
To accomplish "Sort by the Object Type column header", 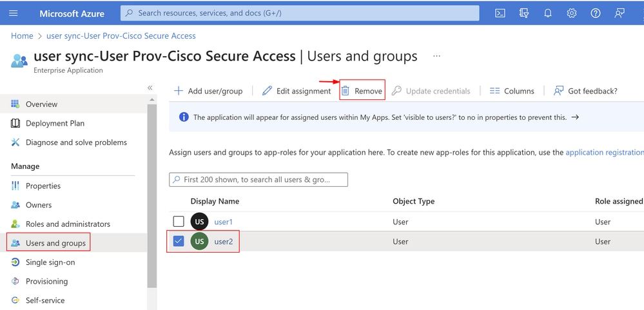I will (414, 201).
